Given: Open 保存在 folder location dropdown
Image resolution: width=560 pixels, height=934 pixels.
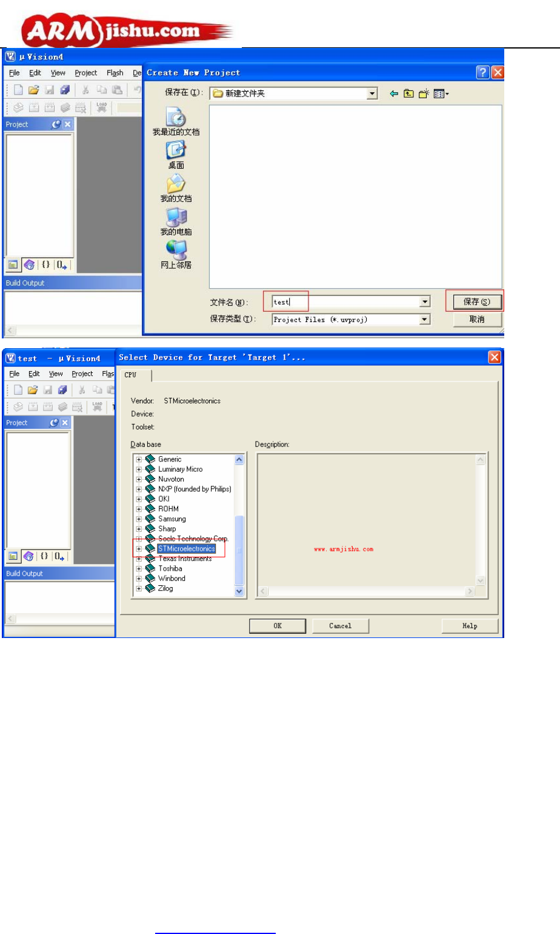Looking at the screenshot, I should tap(372, 93).
